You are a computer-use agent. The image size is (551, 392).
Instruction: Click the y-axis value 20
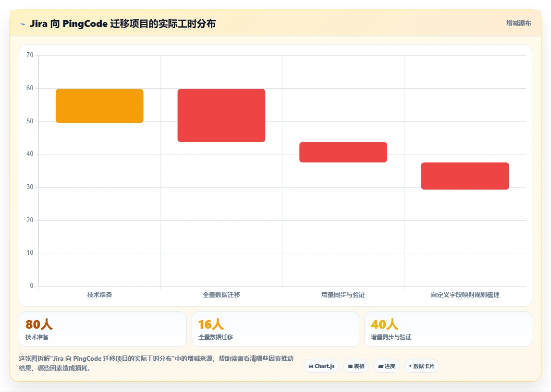click(x=30, y=220)
